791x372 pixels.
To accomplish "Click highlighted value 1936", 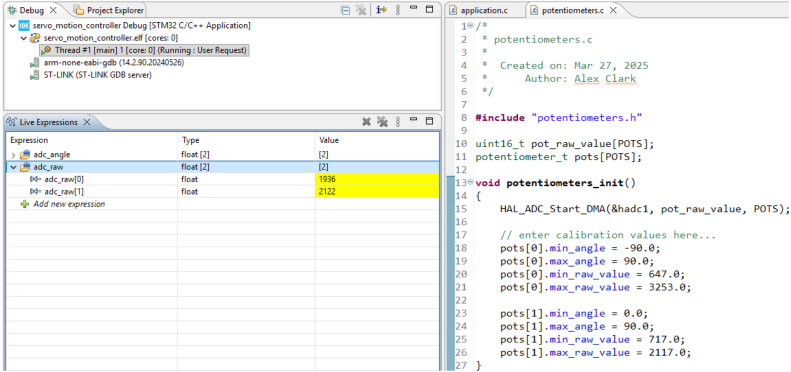I will click(327, 179).
